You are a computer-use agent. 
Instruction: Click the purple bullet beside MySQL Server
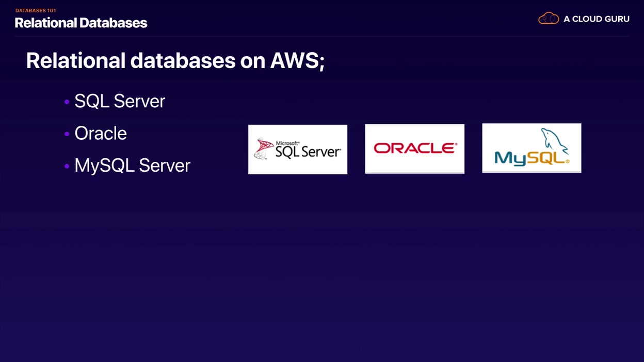coord(67,167)
